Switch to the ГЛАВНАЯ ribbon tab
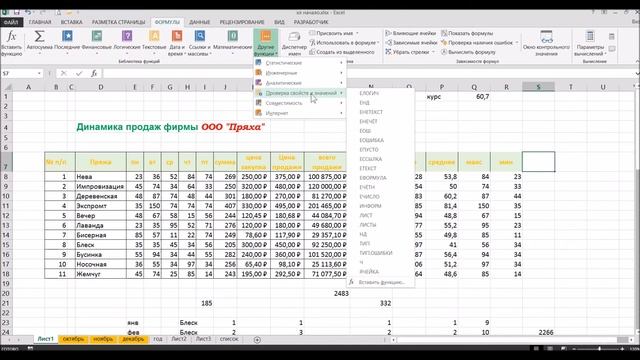 [x=40, y=22]
